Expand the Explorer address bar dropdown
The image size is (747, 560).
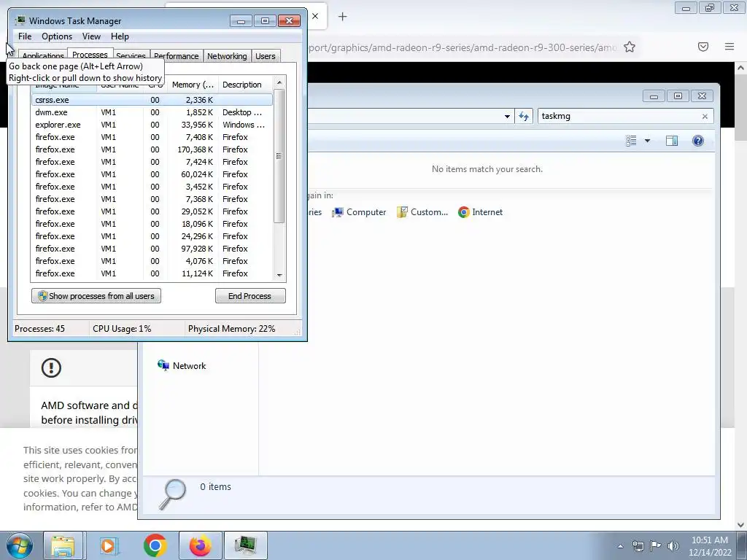(507, 116)
